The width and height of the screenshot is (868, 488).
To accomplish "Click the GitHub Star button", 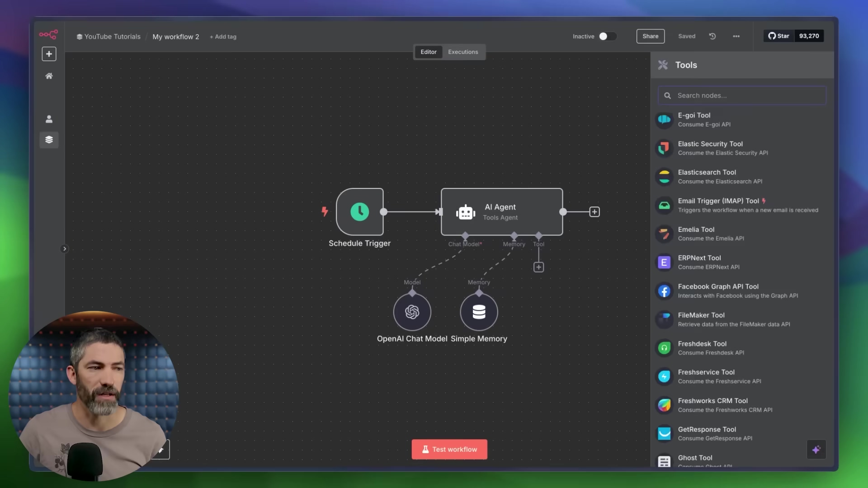I will coord(778,36).
